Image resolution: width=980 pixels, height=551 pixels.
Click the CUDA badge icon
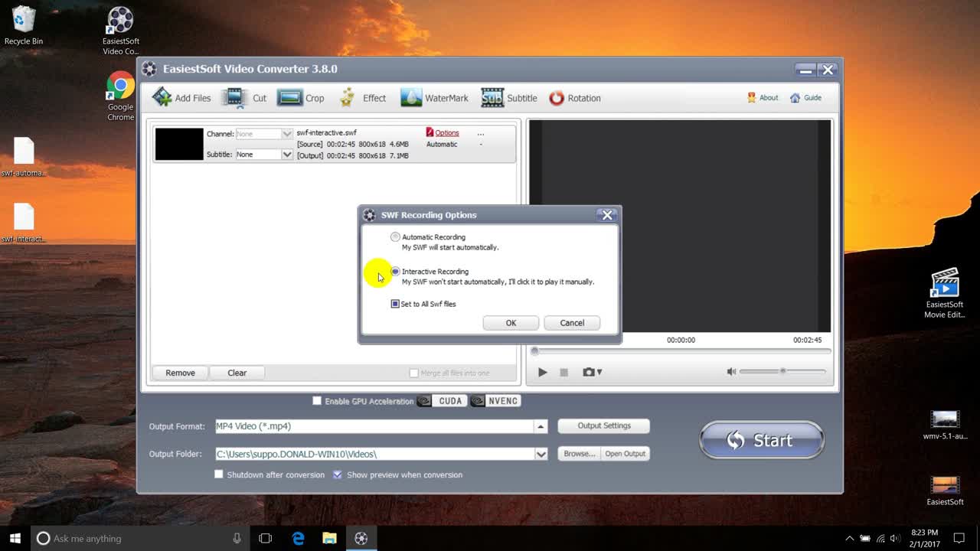tap(442, 401)
